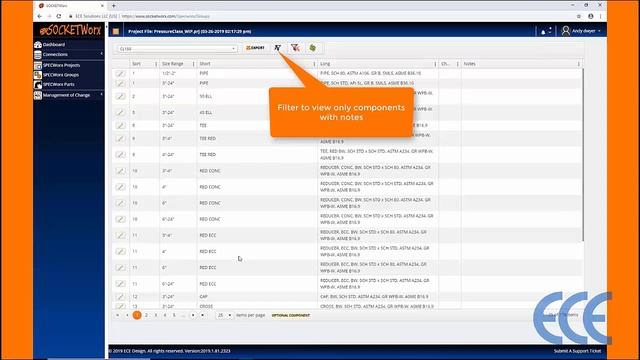Viewport: 640px width, 360px height.
Task: Open the Long column options menu
Action: pos(435,64)
